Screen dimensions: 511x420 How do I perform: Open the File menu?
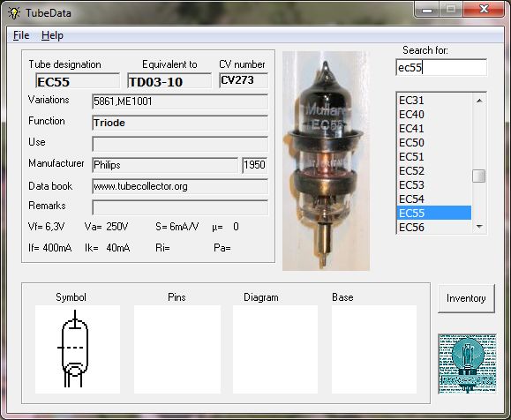pyautogui.click(x=21, y=35)
